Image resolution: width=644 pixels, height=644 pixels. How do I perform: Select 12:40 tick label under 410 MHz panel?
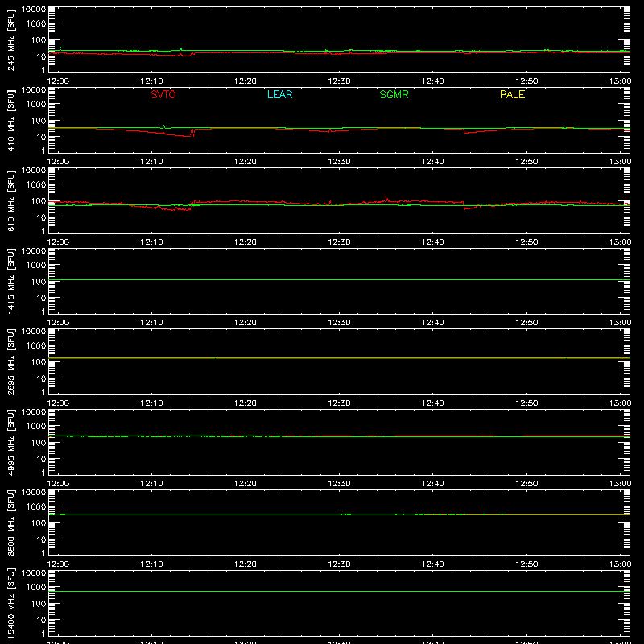pyautogui.click(x=433, y=162)
